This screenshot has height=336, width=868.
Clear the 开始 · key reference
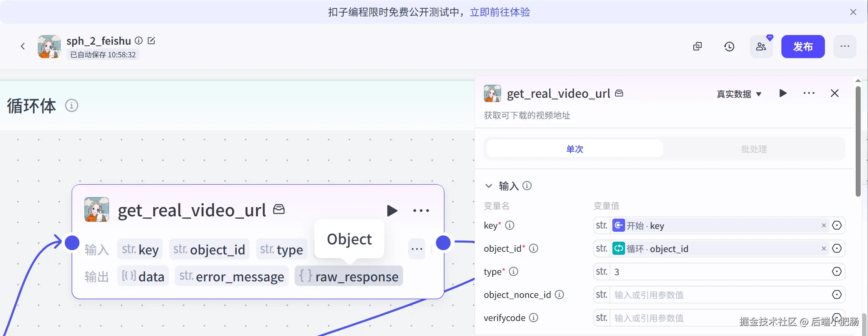[824, 226]
